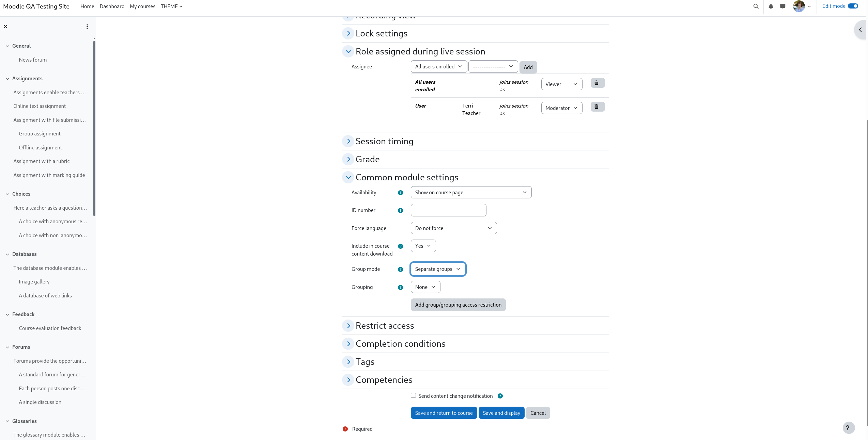
Task: Open Include in course content download dropdown
Action: pyautogui.click(x=423, y=246)
